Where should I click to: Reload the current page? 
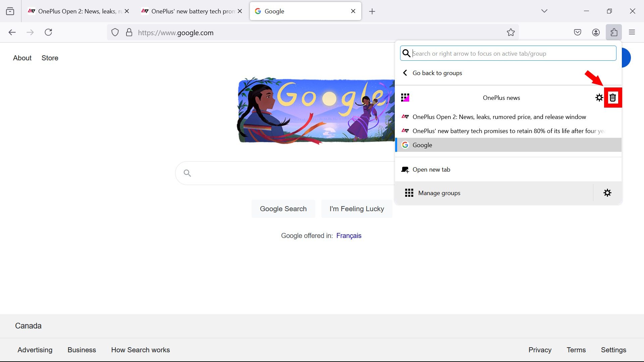pyautogui.click(x=48, y=32)
